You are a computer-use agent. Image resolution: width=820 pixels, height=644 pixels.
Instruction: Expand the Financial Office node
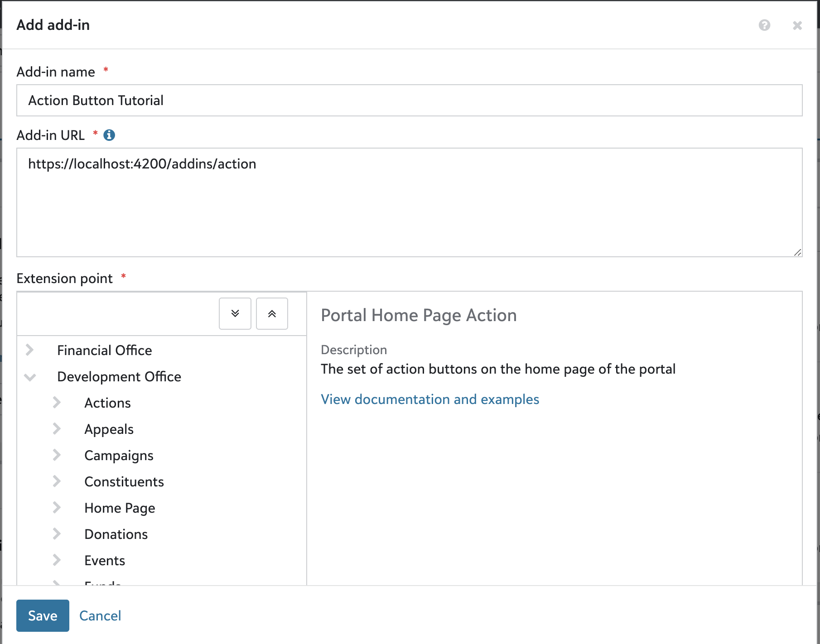point(30,350)
